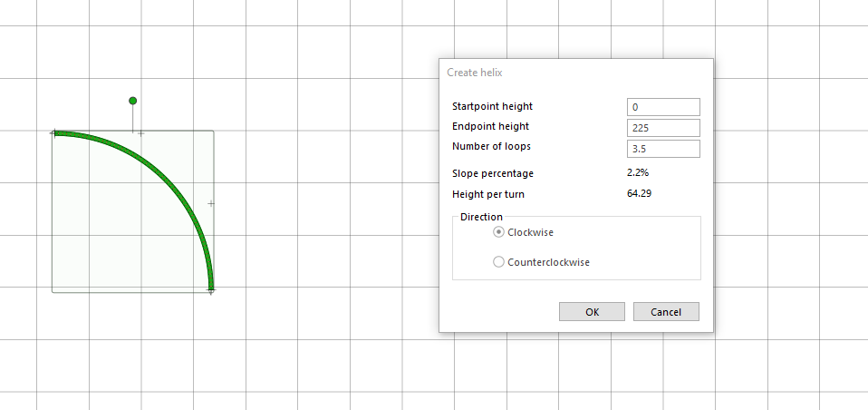Confirm the helix with OK

coord(592,312)
